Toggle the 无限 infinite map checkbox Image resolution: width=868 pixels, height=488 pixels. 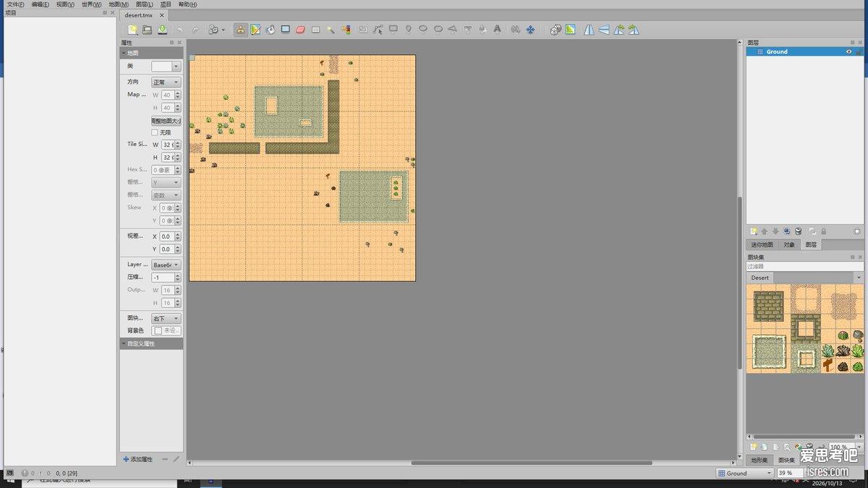(154, 133)
